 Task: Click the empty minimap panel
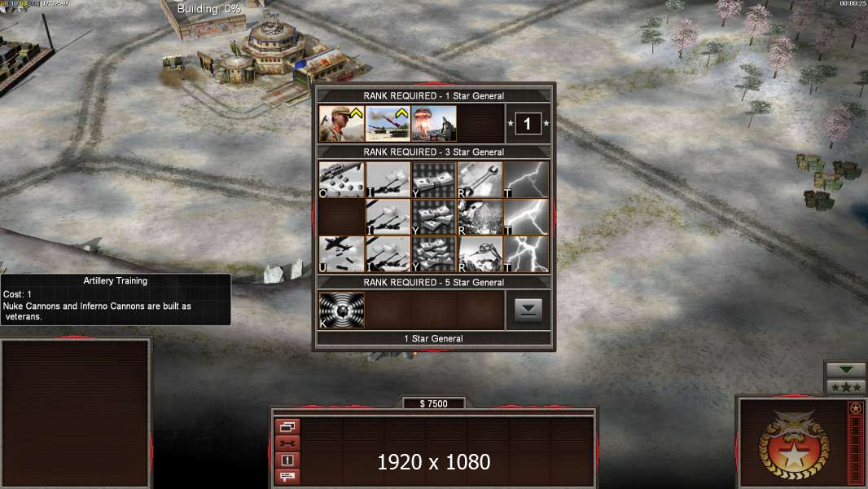point(75,413)
